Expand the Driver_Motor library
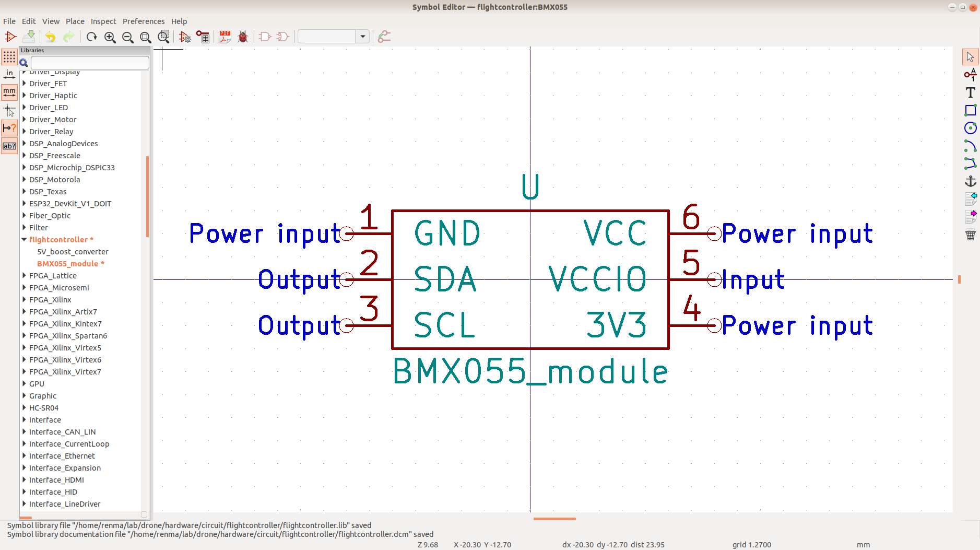The image size is (980, 550). (24, 120)
